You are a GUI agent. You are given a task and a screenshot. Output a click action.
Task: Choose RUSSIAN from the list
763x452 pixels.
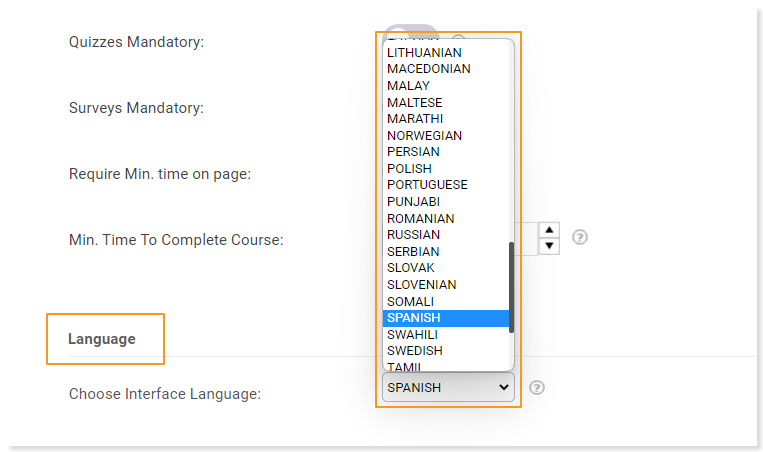(446, 235)
